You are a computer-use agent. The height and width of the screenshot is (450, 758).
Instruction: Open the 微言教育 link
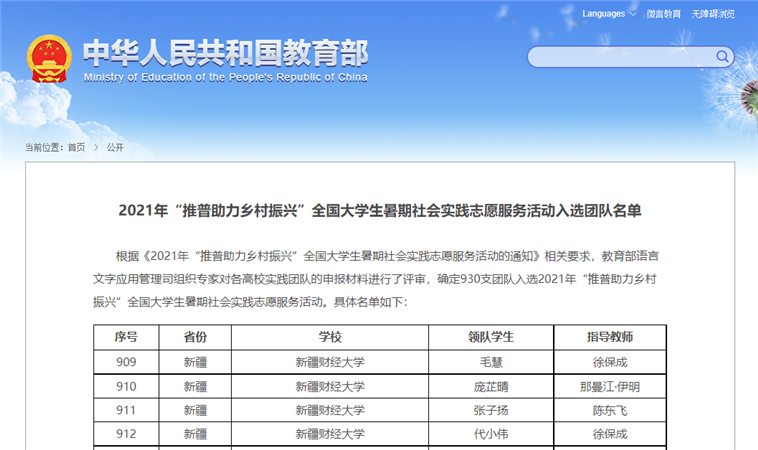(663, 14)
